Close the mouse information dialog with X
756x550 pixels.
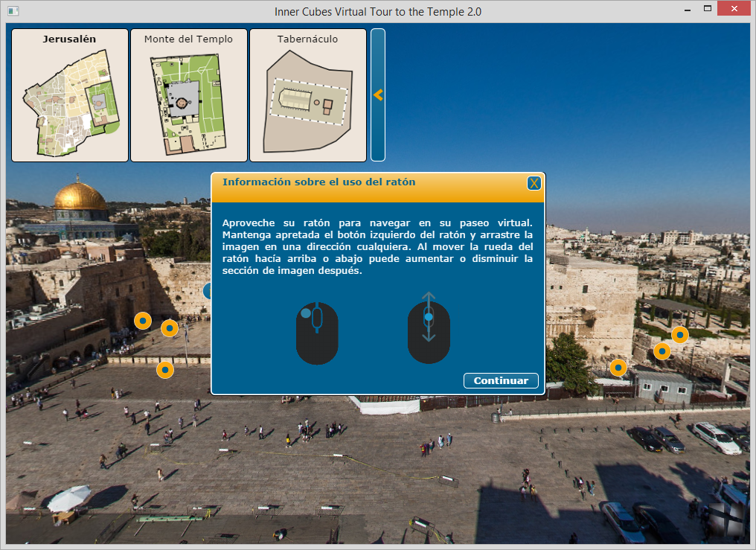[534, 183]
